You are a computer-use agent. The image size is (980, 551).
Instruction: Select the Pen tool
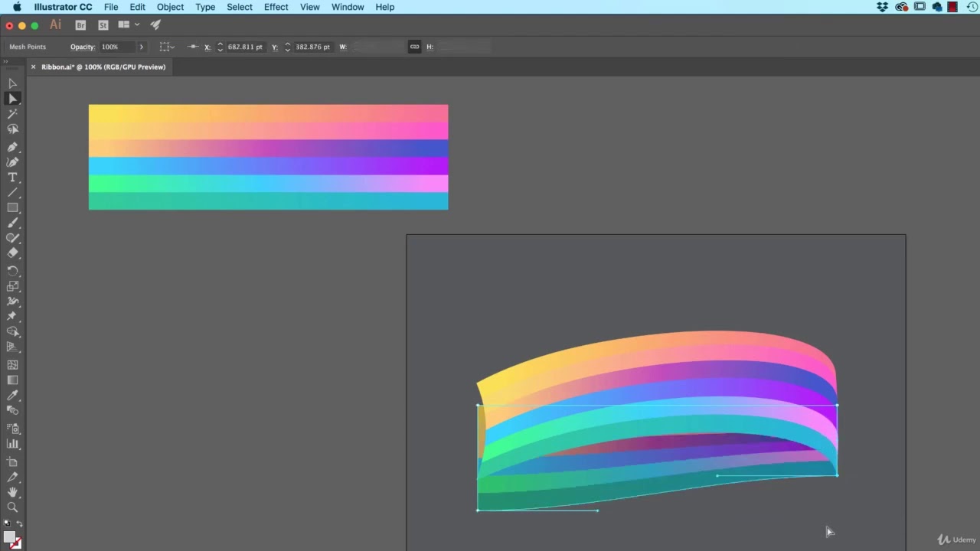pyautogui.click(x=12, y=147)
